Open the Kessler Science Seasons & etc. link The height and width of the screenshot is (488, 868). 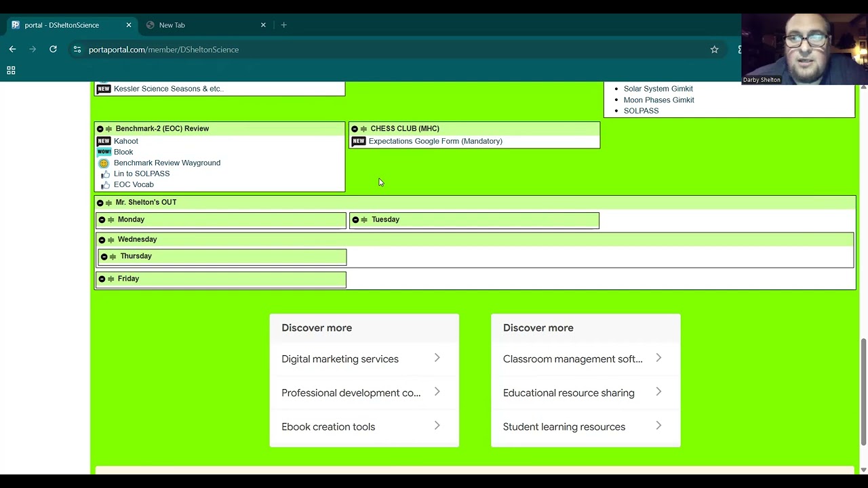coord(169,89)
